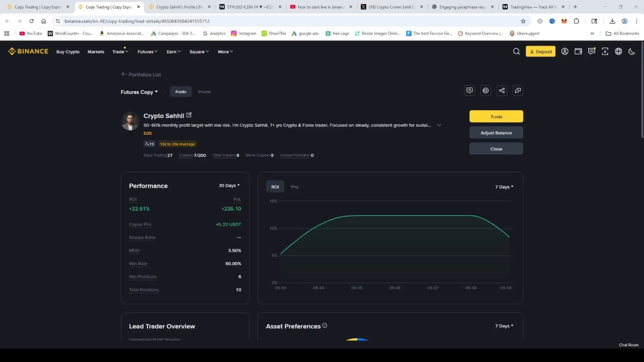
Task: Open the Square menu dropdown
Action: 199,52
